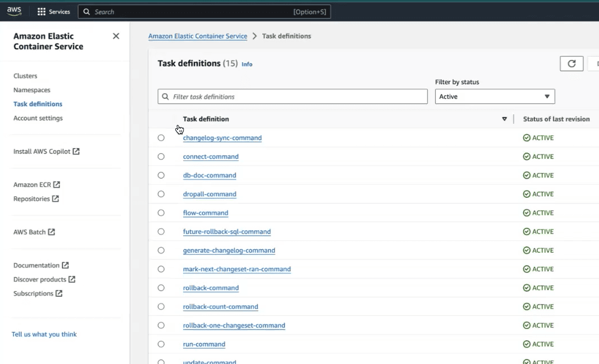Open Account settings in the sidebar

pos(38,118)
